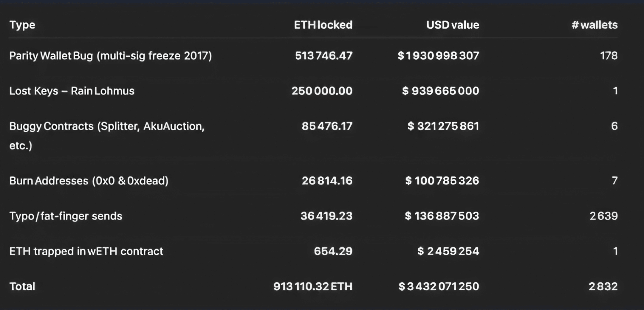Click the ETH locked column header
The height and width of the screenshot is (310, 644).
[x=323, y=25]
